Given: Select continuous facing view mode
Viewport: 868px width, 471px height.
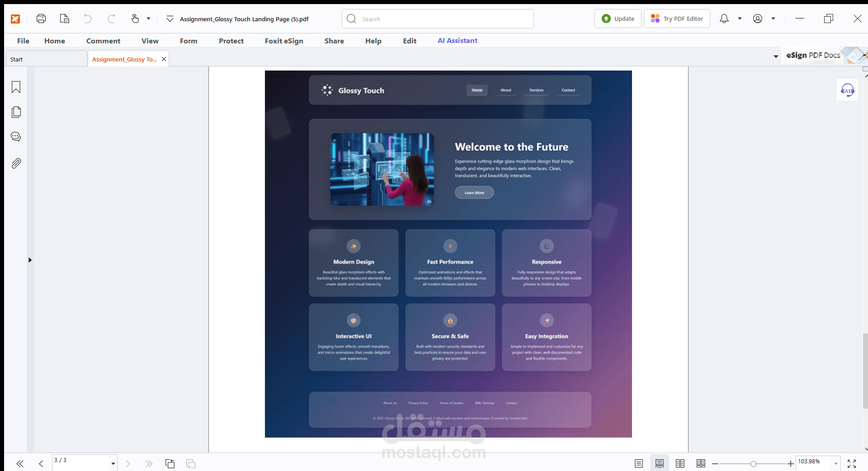Looking at the screenshot, I should [701, 463].
